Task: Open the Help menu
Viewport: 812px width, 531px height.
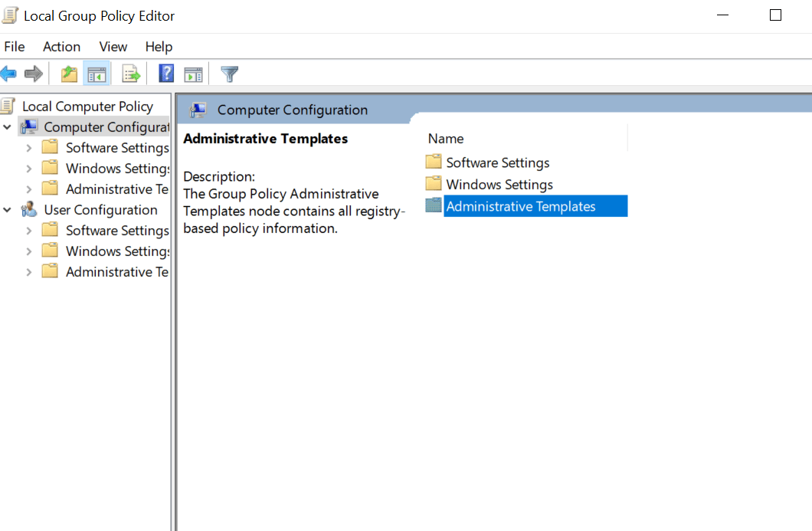Action: pyautogui.click(x=159, y=47)
